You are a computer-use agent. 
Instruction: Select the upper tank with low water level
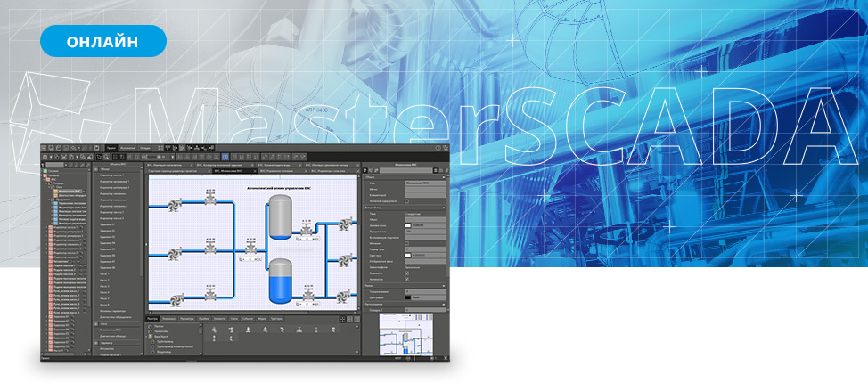pos(280,216)
